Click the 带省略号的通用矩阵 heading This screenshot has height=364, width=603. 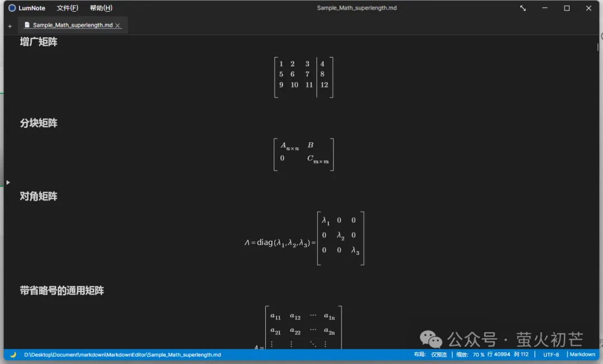(62, 290)
